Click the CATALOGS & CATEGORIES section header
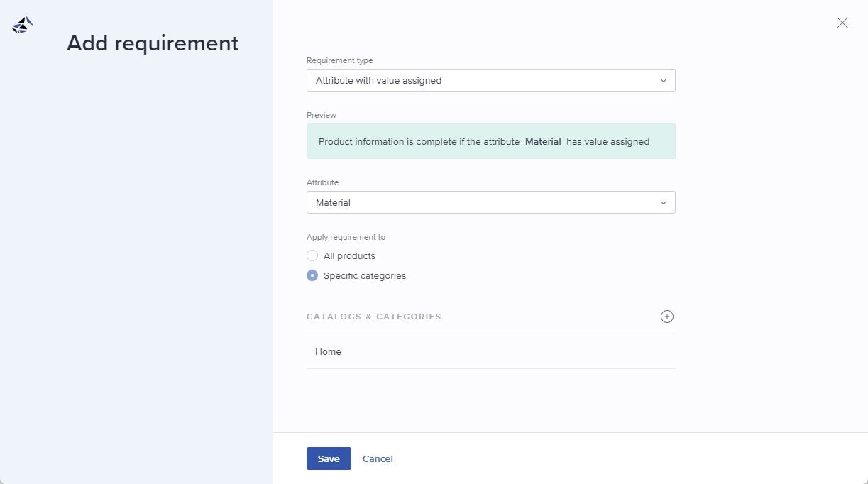This screenshot has width=868, height=484. coord(374,317)
